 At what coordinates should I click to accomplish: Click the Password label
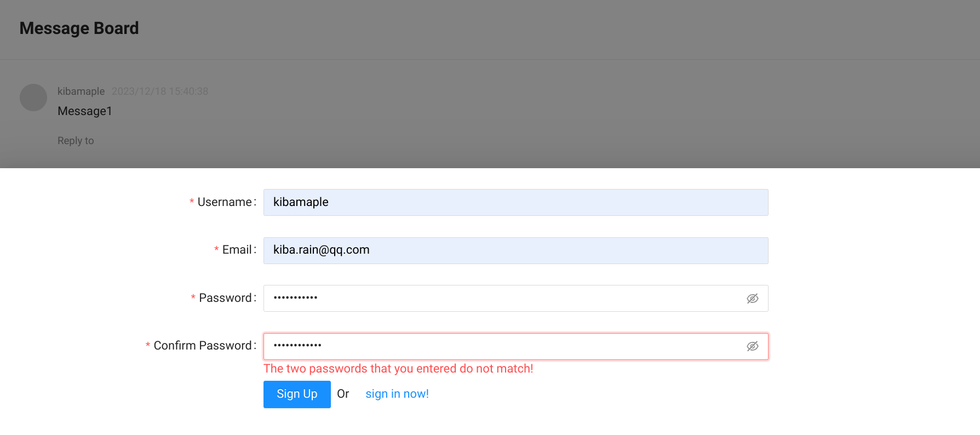click(225, 298)
